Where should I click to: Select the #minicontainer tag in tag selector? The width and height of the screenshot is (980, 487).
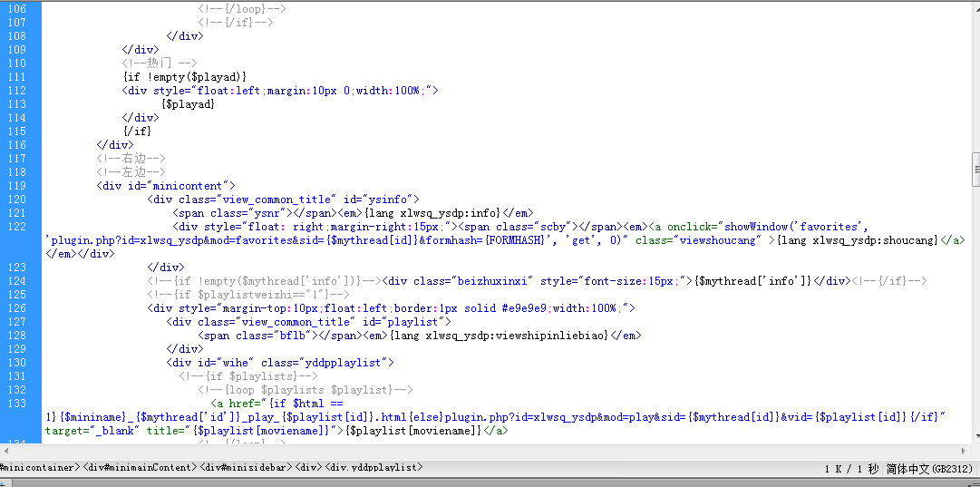click(x=41, y=467)
